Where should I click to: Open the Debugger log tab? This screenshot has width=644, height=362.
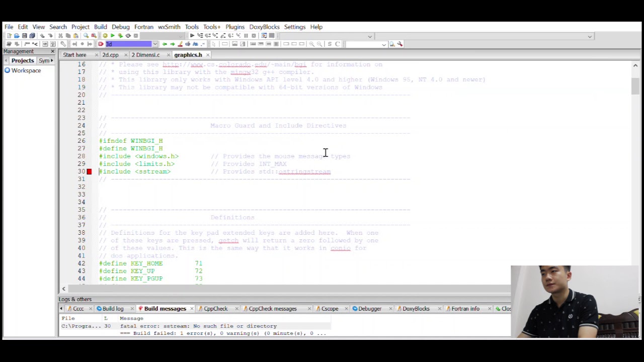click(x=370, y=309)
